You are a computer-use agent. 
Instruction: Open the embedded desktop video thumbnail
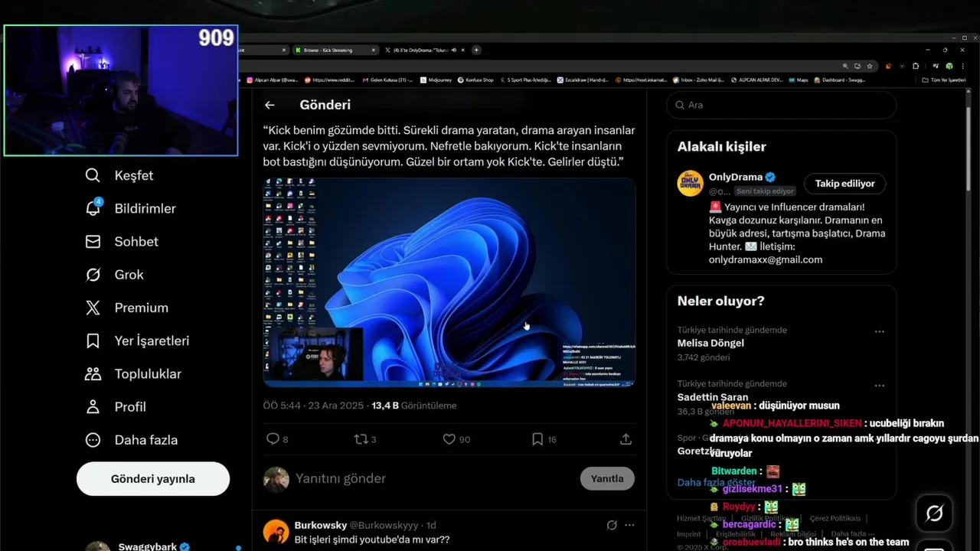click(x=449, y=282)
